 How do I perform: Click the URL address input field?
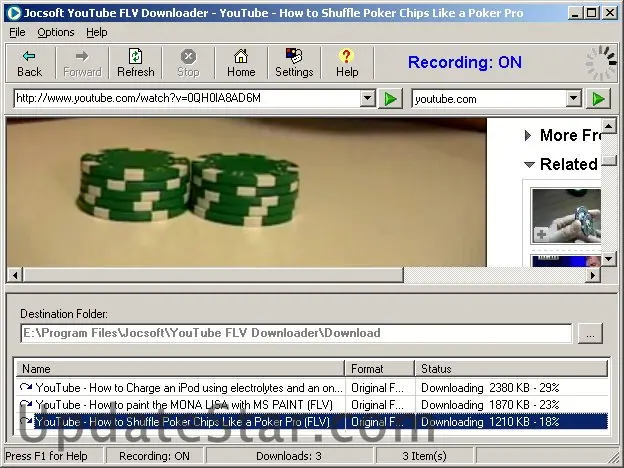click(x=187, y=98)
